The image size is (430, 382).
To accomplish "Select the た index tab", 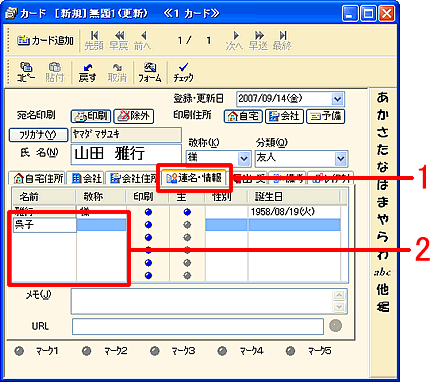I will pyautogui.click(x=382, y=149).
